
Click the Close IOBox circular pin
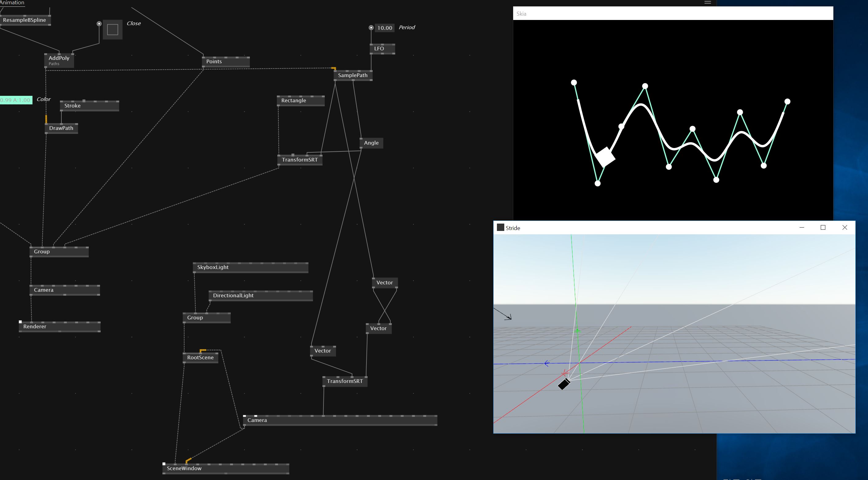99,24
